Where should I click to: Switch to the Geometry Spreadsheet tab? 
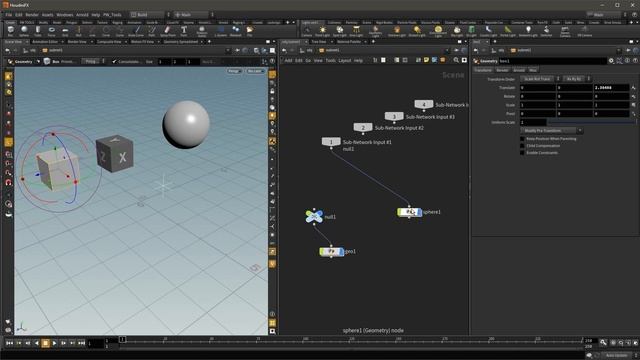pyautogui.click(x=181, y=42)
